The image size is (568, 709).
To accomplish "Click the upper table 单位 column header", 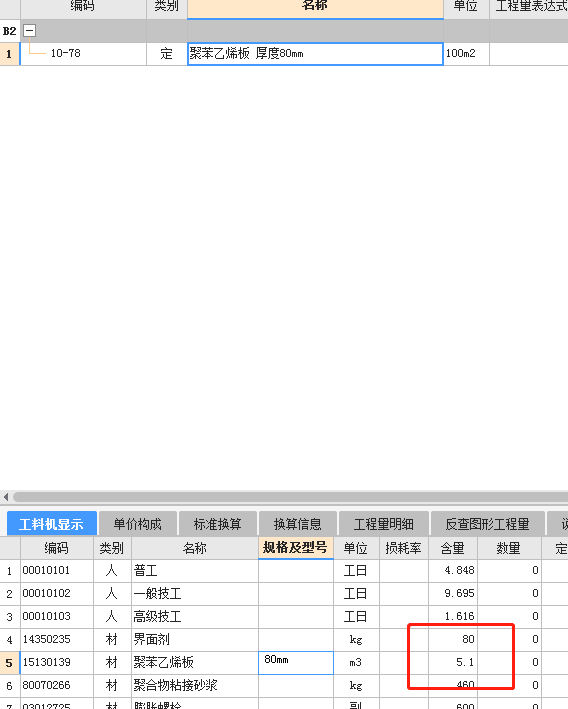I will (x=466, y=7).
